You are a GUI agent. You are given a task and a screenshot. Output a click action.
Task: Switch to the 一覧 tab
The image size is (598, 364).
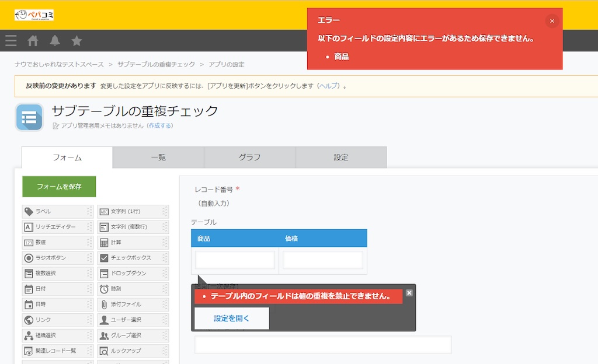click(x=158, y=157)
